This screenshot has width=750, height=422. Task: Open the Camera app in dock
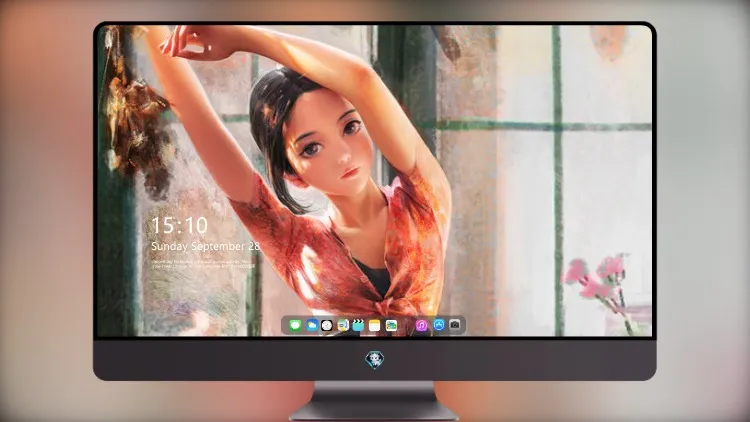click(x=455, y=325)
